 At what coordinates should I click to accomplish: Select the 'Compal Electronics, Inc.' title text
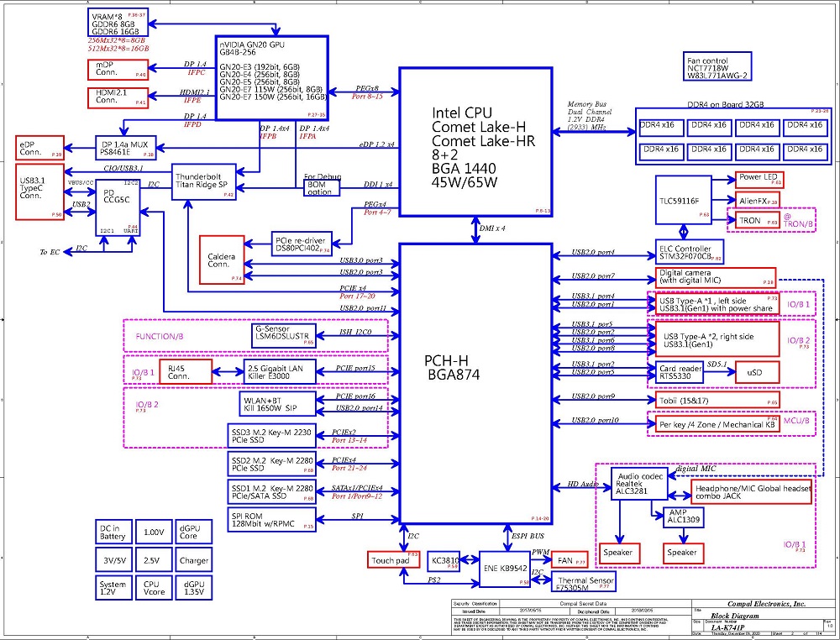tap(766, 604)
